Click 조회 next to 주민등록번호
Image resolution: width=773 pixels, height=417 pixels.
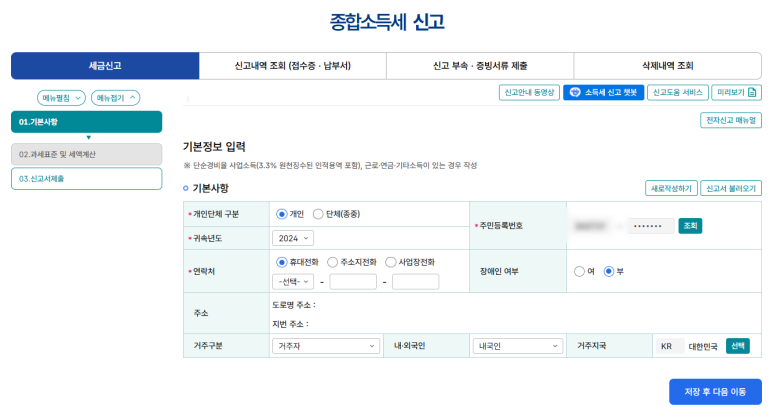690,226
